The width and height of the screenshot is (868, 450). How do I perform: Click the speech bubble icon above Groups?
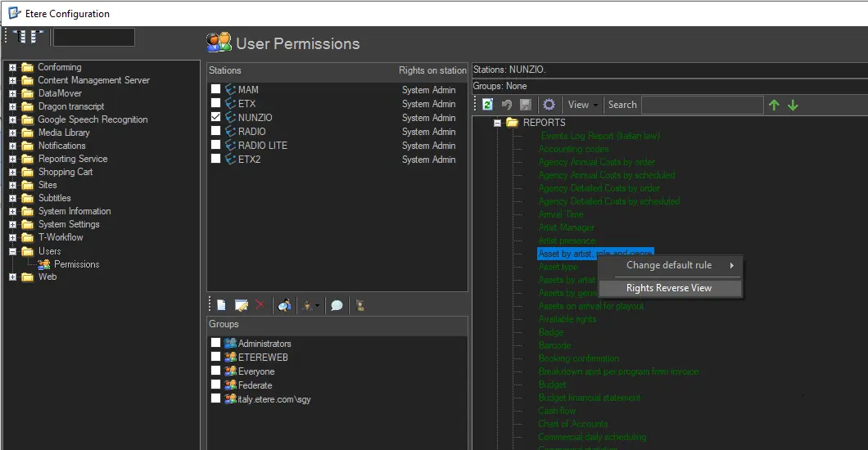click(x=337, y=305)
